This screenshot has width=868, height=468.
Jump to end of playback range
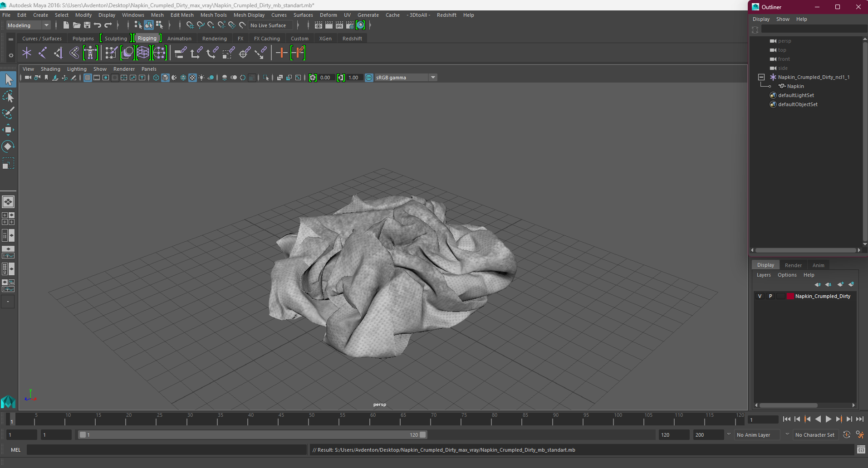click(860, 419)
